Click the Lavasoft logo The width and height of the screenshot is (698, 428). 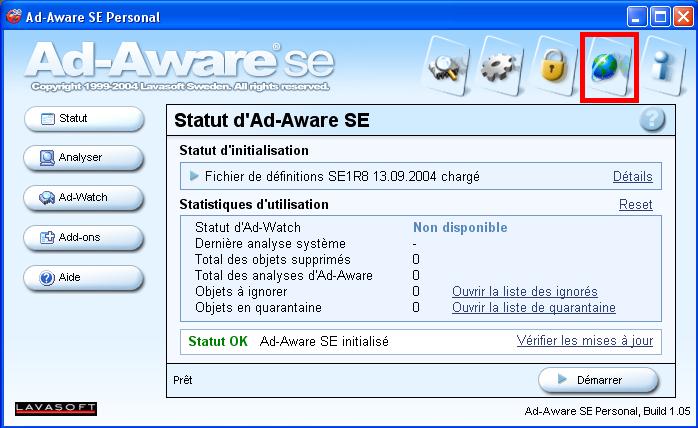tap(56, 408)
